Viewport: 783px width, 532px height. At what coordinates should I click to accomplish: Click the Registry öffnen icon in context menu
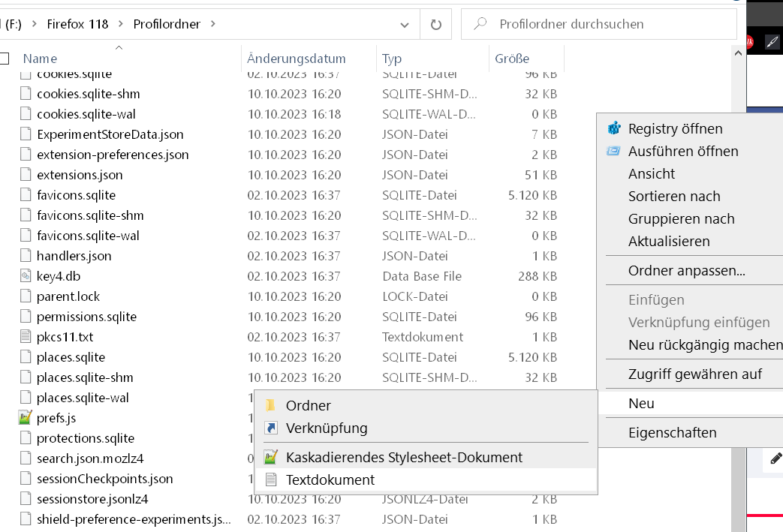pos(614,129)
